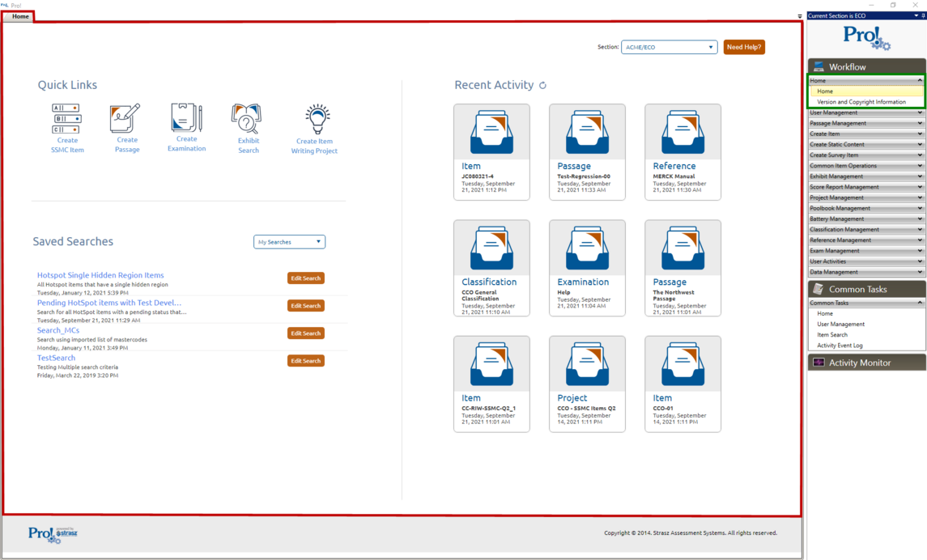Open the My Searches dropdown
The height and width of the screenshot is (560, 927).
(x=289, y=242)
